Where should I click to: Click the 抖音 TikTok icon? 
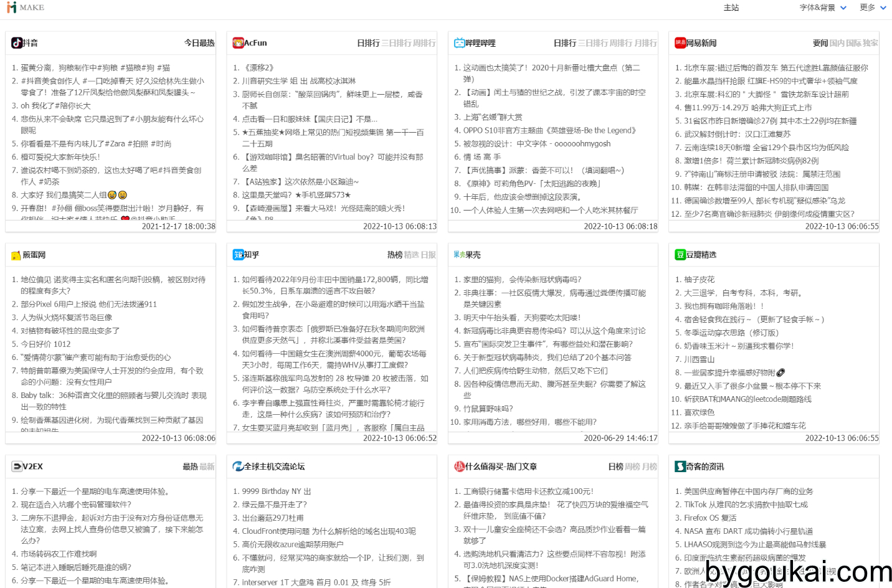(17, 43)
